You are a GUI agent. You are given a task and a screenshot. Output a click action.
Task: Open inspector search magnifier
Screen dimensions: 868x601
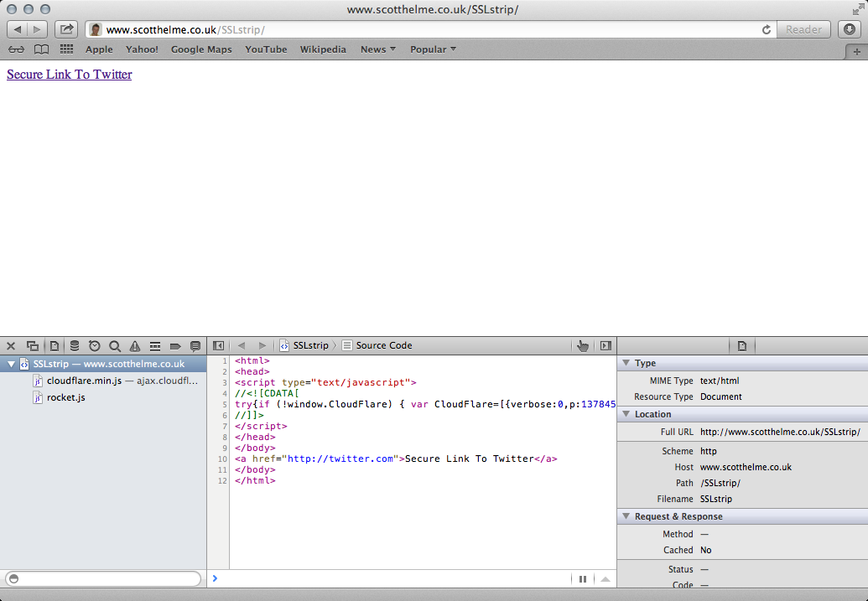tap(115, 346)
